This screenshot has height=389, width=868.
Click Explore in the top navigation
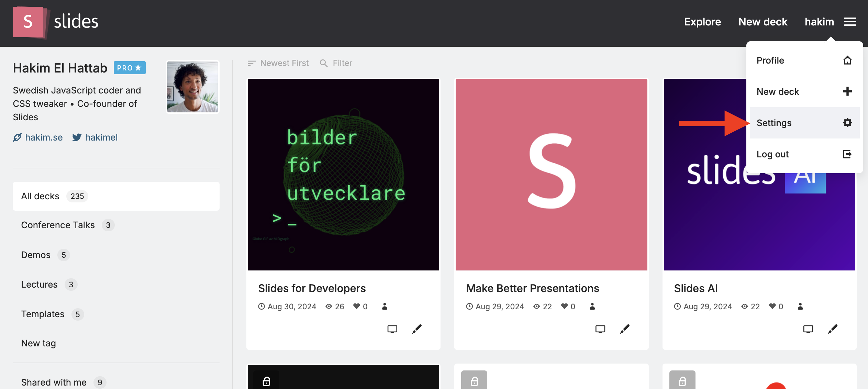click(x=702, y=22)
